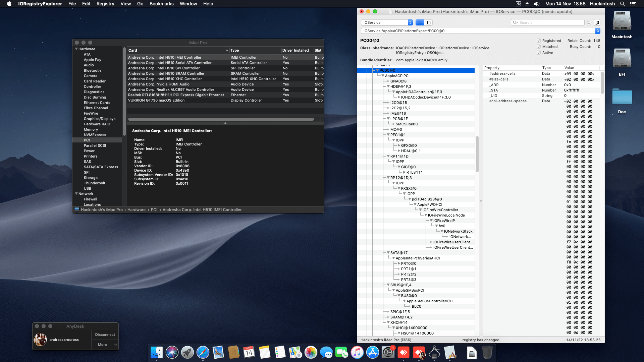Open Photos in the dock
This screenshot has width=644, height=362.
[311, 353]
